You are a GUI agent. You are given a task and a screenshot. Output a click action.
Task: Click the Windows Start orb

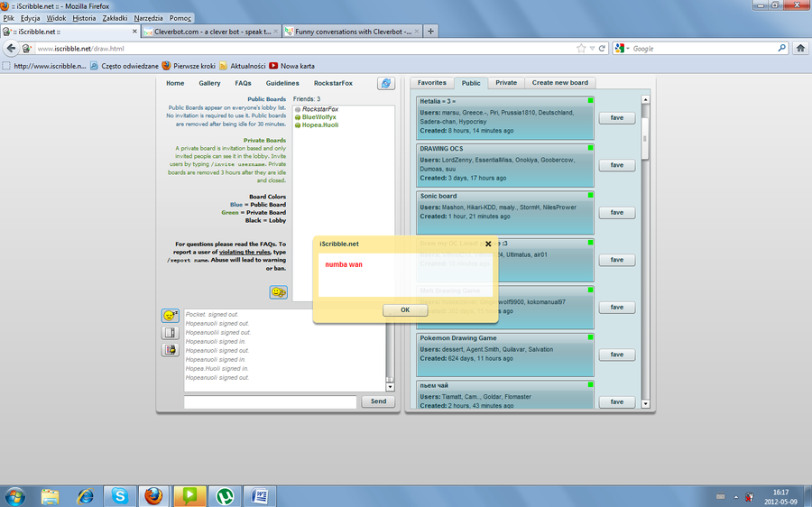14,497
